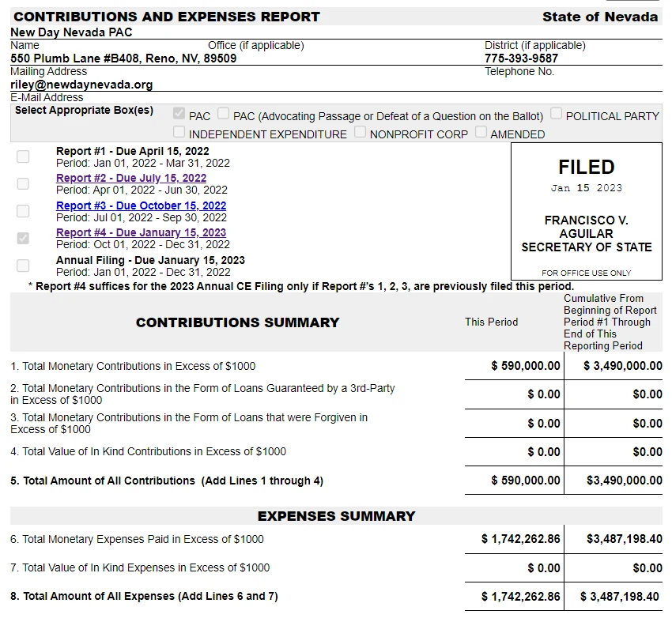Check the PAC Advocating Passage or Defeat box

(x=223, y=114)
